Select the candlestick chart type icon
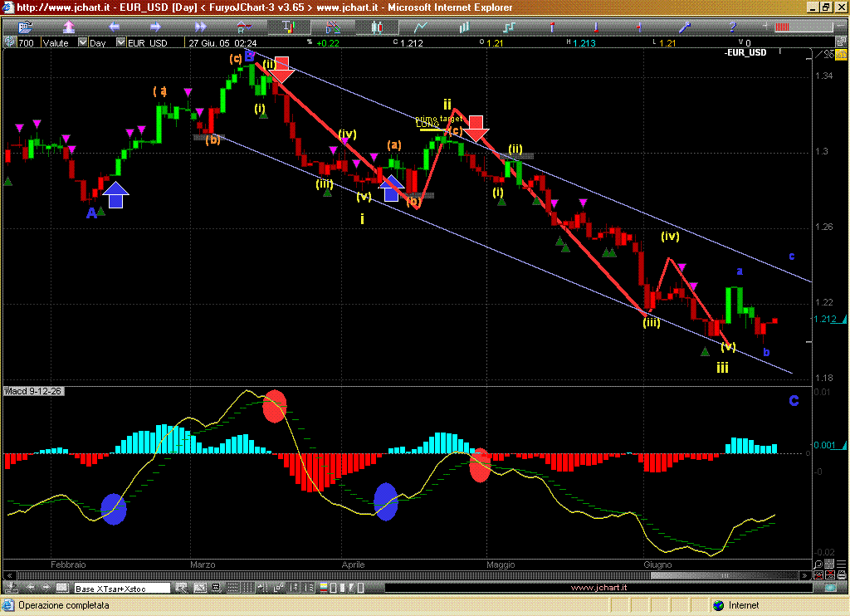Screen dimensions: 850x616 [376, 27]
